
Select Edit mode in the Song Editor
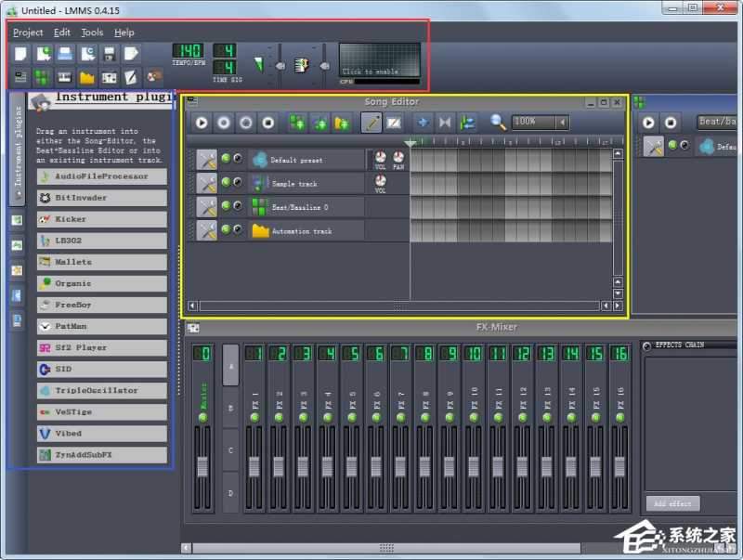point(394,122)
